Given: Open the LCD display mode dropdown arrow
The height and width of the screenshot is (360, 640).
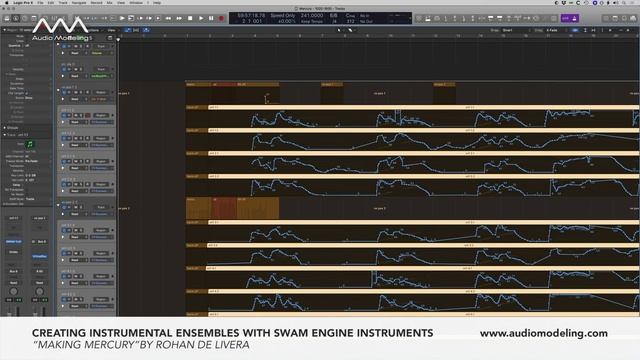Looking at the screenshot, I should tap(409, 18).
